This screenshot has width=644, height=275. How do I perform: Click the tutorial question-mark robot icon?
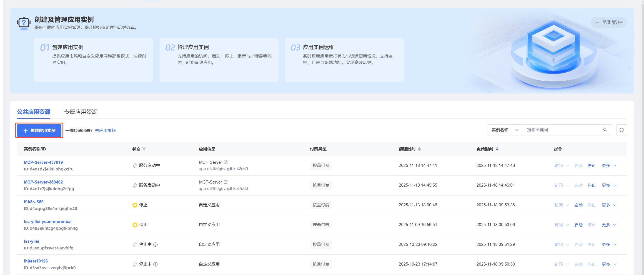pyautogui.click(x=24, y=23)
